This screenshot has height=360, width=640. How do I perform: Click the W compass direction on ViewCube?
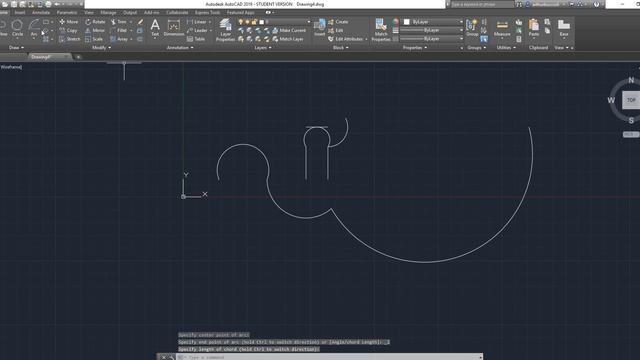coord(611,100)
